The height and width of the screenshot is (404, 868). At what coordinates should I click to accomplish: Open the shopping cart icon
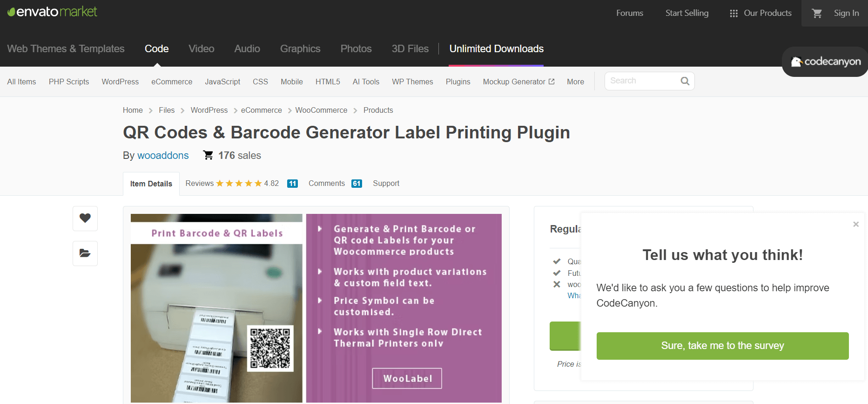tap(817, 14)
